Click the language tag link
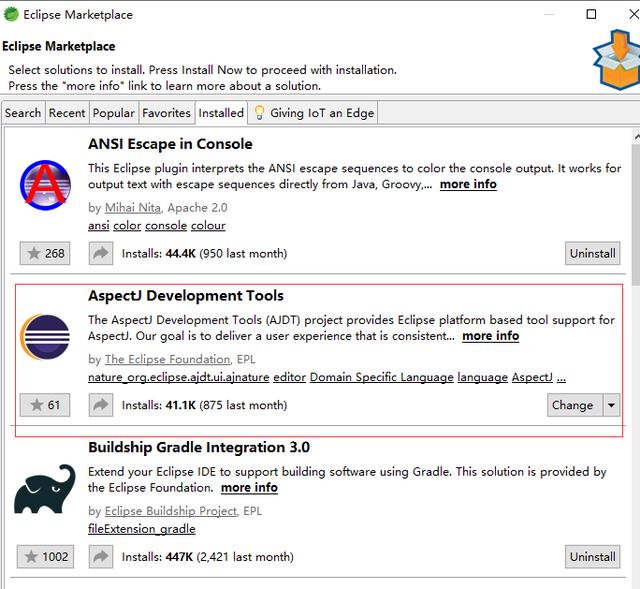The image size is (640, 589). coord(482,377)
